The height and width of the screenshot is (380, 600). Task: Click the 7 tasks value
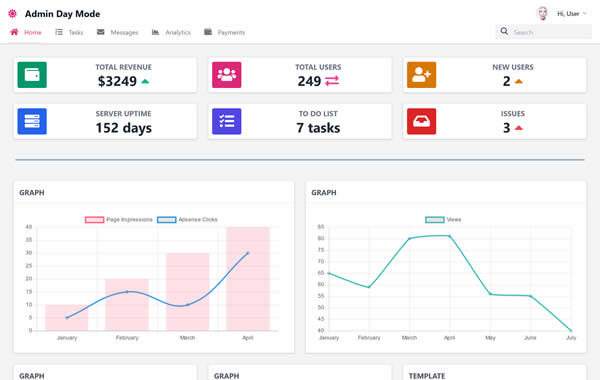(x=318, y=128)
